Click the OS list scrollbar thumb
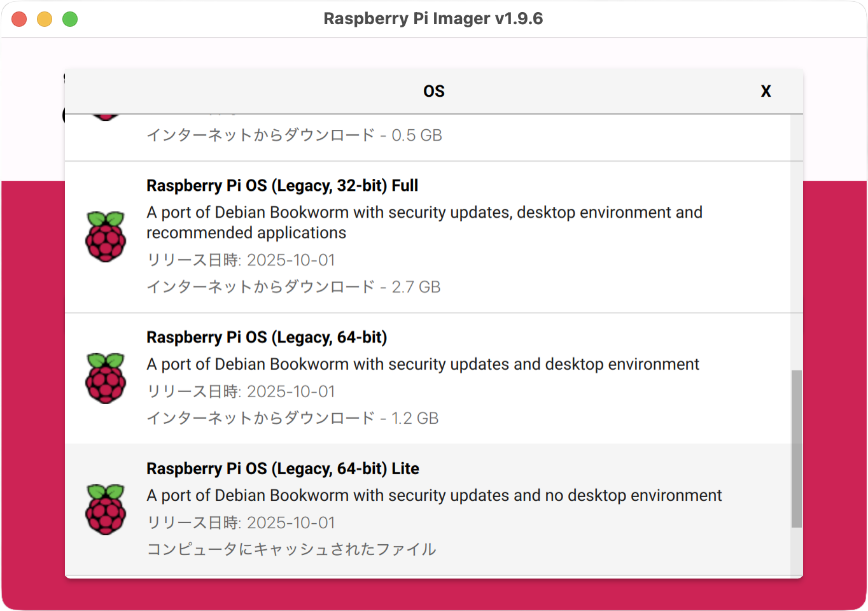 point(796,449)
